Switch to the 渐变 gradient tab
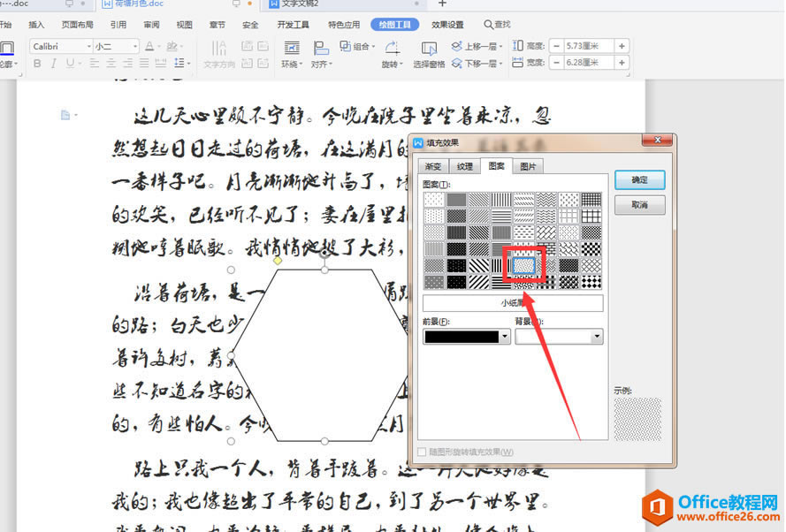The height and width of the screenshot is (532, 786). [432, 166]
